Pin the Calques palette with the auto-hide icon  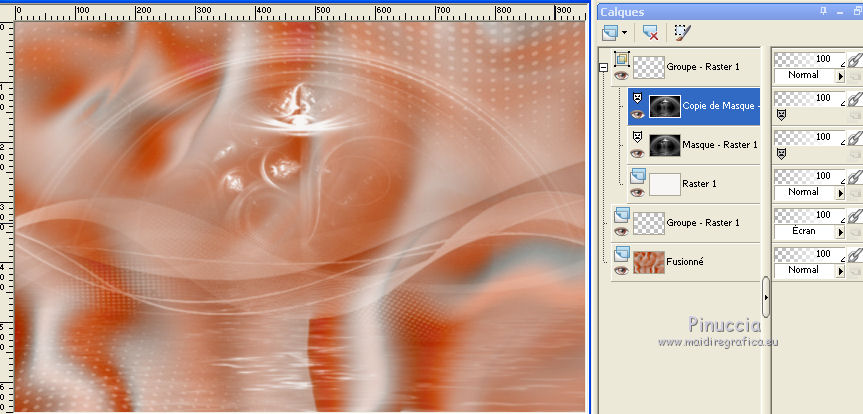click(x=823, y=11)
